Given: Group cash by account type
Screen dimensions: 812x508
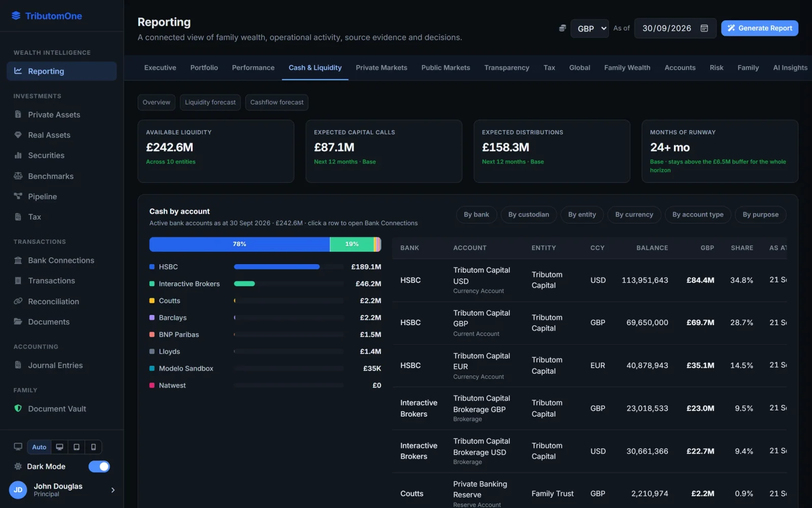Looking at the screenshot, I should 698,214.
